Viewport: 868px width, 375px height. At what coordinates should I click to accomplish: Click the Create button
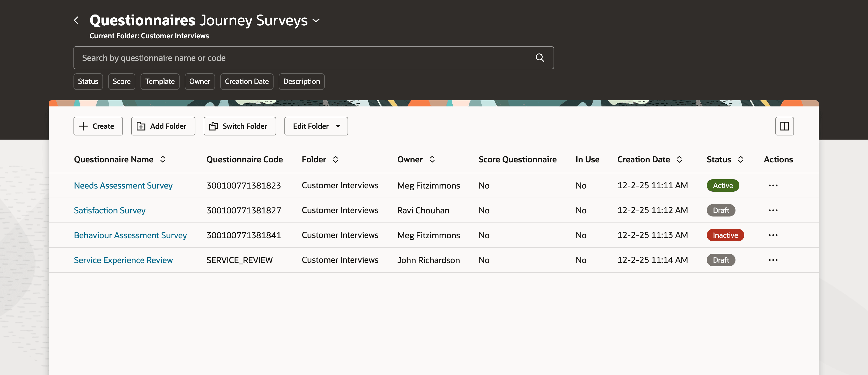pyautogui.click(x=98, y=126)
